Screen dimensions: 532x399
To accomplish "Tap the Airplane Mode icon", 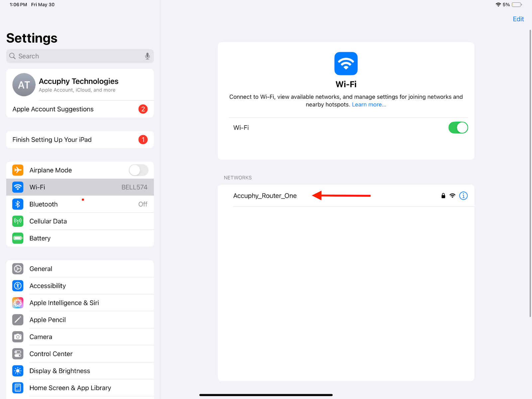I will (18, 170).
